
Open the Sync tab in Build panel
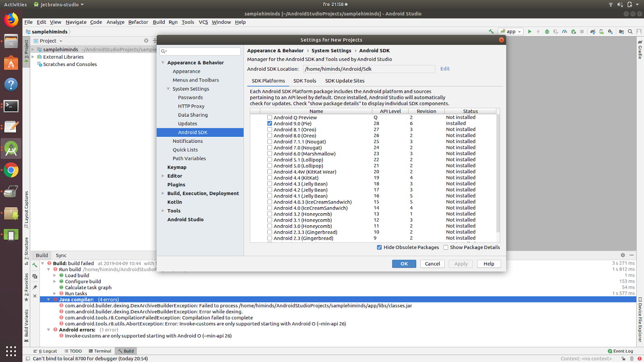(61, 255)
